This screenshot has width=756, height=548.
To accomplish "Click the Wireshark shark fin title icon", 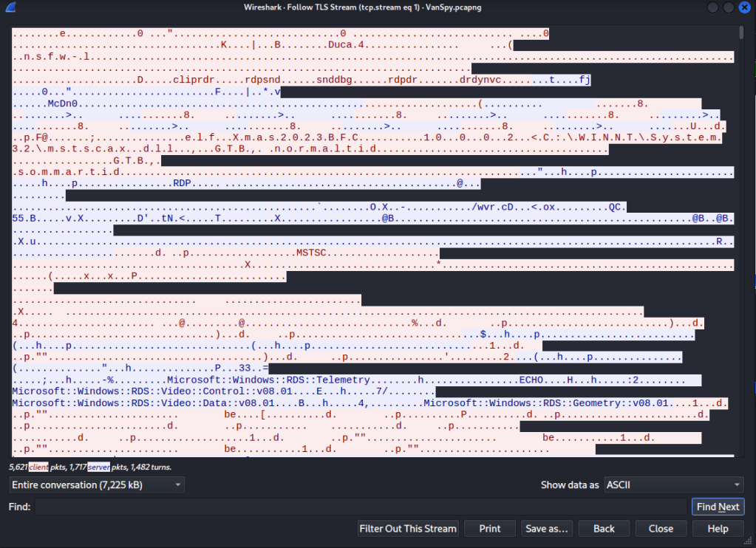I will tap(9, 7).
